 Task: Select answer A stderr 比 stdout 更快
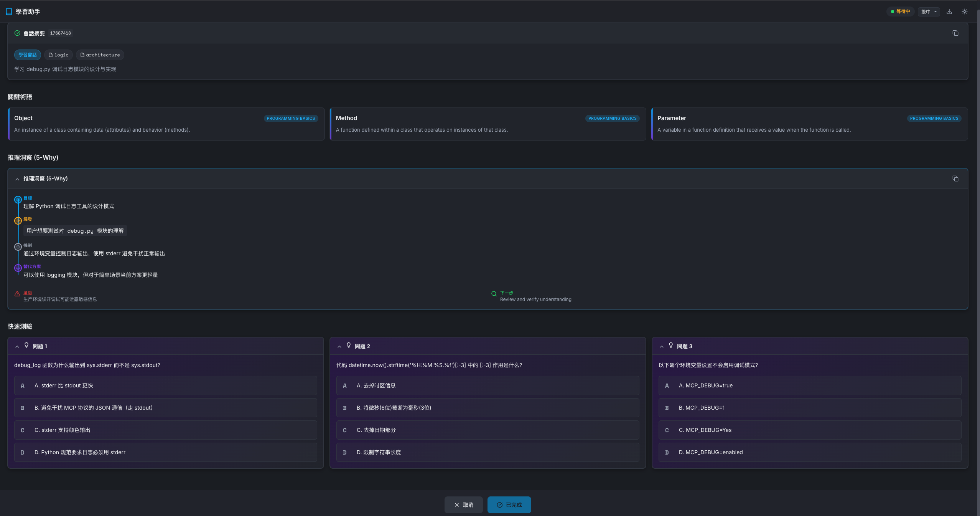[166, 385]
